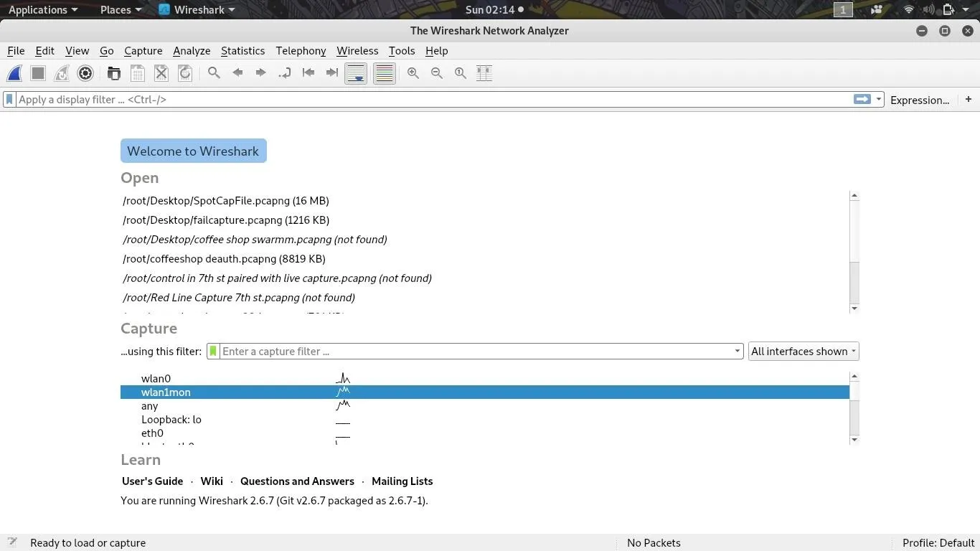The height and width of the screenshot is (551, 980).
Task: Open the Telephony menu
Action: coord(301,51)
